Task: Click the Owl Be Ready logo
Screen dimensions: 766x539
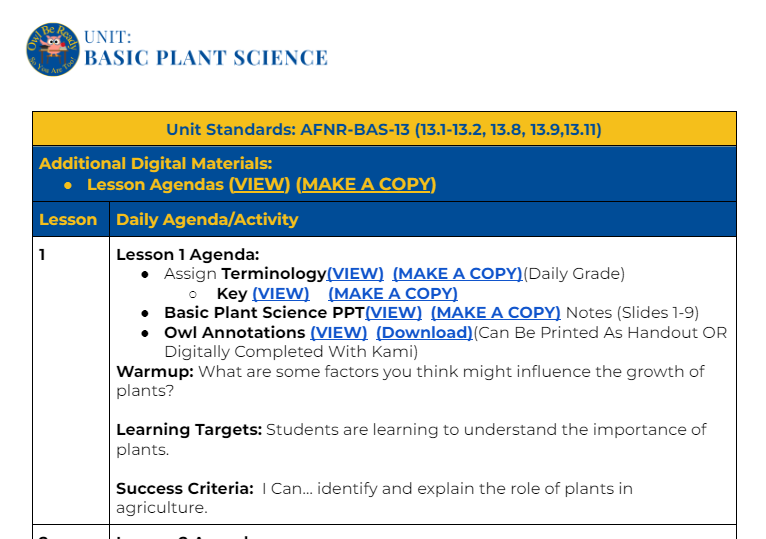Action: pyautogui.click(x=52, y=50)
